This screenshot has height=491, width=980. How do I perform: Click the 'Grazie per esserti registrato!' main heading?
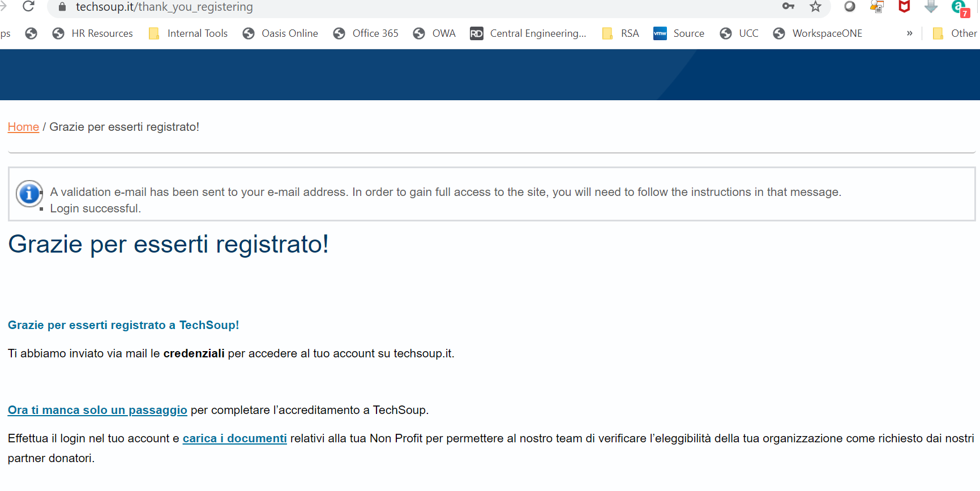point(168,245)
